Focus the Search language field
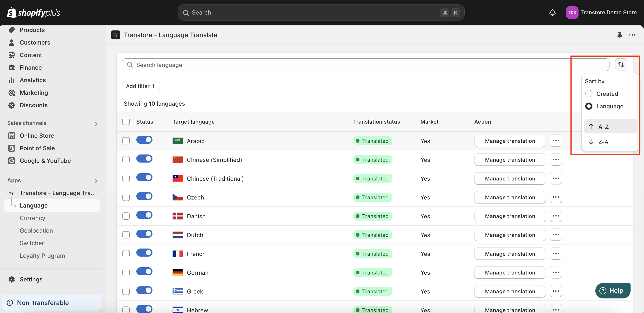 pyautogui.click(x=365, y=65)
